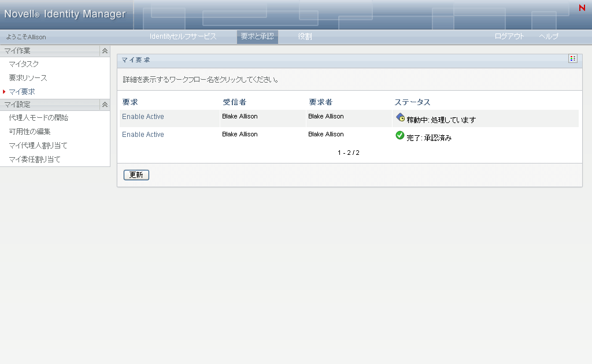The image size is (592, 364).
Task: Click the ログアウト link
Action: click(509, 36)
